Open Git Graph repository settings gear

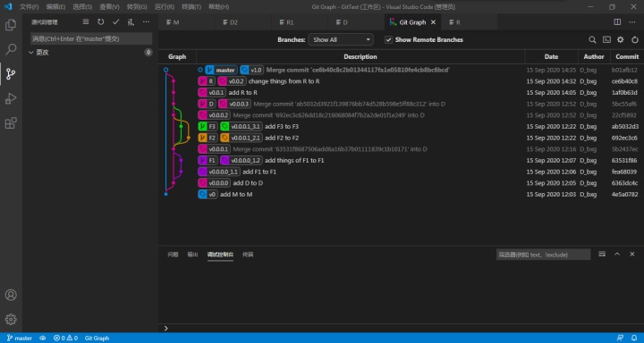coord(620,40)
